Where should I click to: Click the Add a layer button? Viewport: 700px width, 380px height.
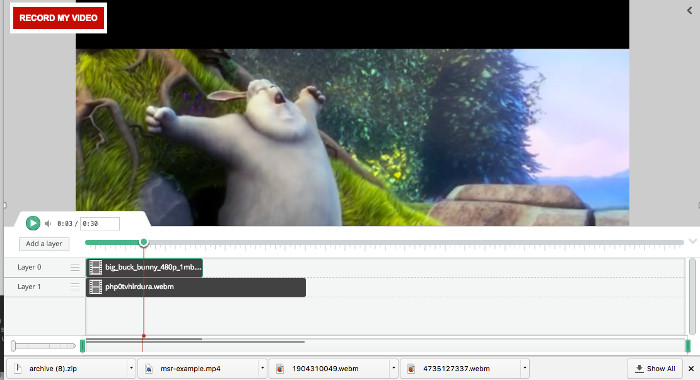coord(44,244)
